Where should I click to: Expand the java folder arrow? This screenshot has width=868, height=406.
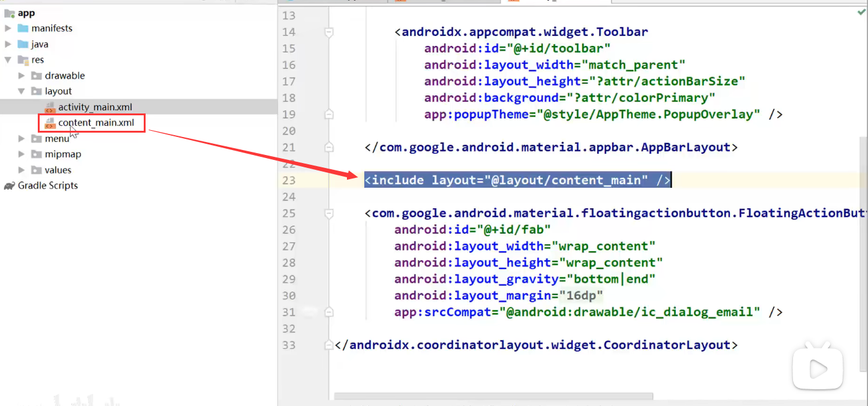click(x=8, y=44)
